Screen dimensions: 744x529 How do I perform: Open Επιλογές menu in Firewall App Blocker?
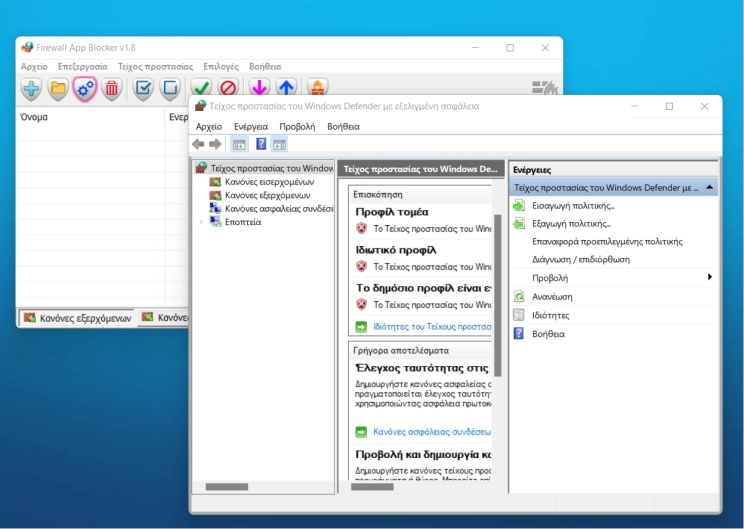click(221, 66)
